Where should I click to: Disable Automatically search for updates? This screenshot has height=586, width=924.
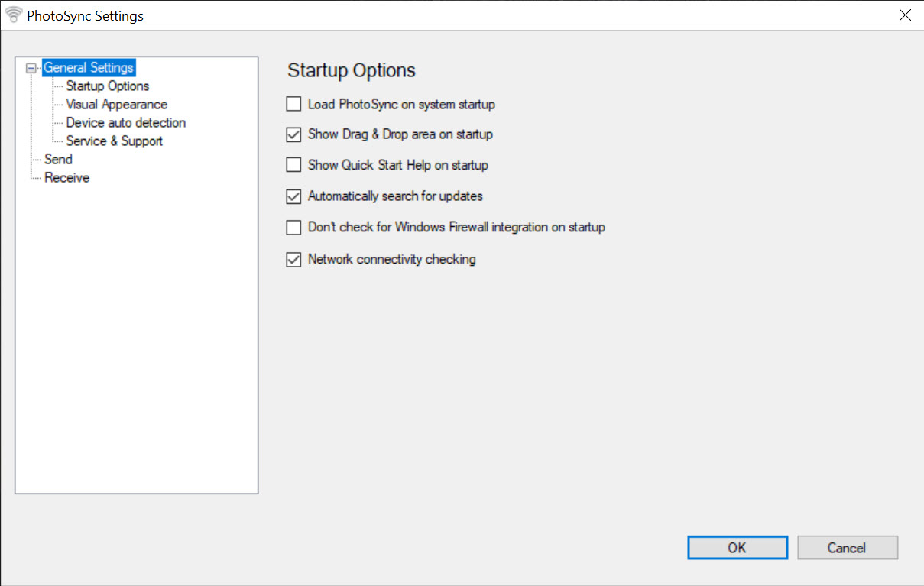pyautogui.click(x=293, y=196)
